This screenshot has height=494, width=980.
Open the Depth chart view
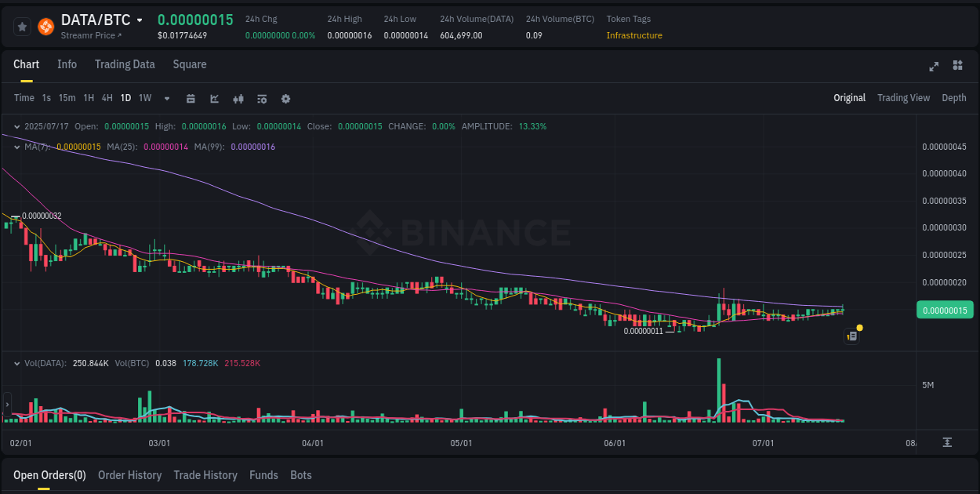pos(954,97)
